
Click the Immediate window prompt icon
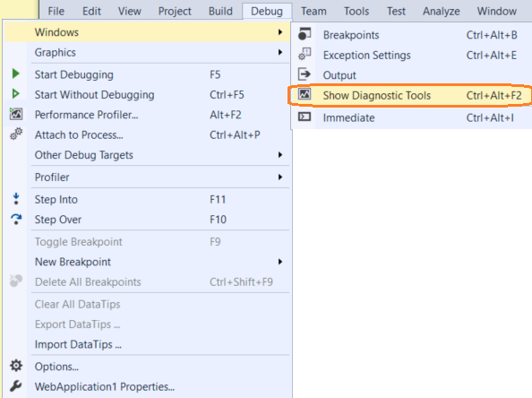point(305,117)
